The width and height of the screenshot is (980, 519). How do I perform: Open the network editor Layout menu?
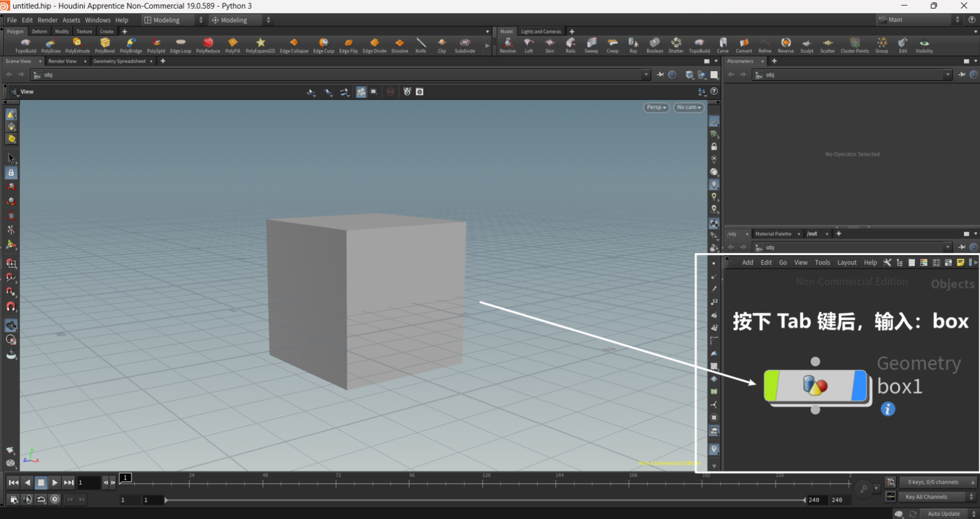847,263
